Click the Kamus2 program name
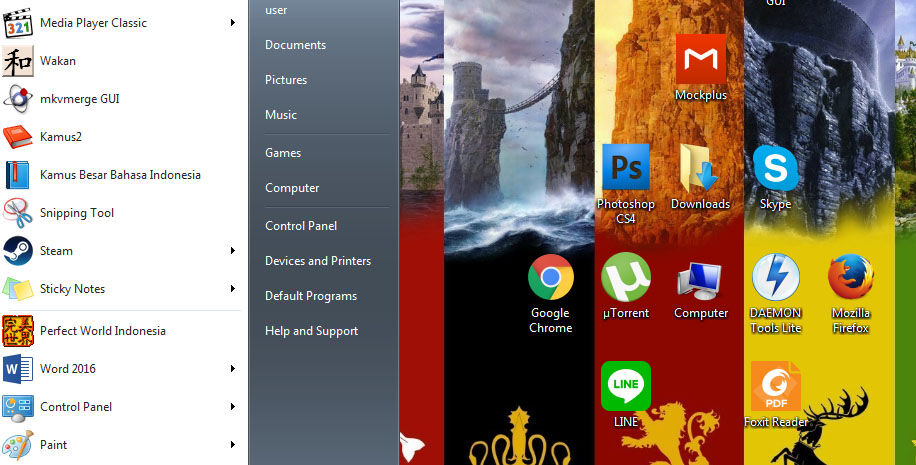The height and width of the screenshot is (465, 916). click(61, 137)
